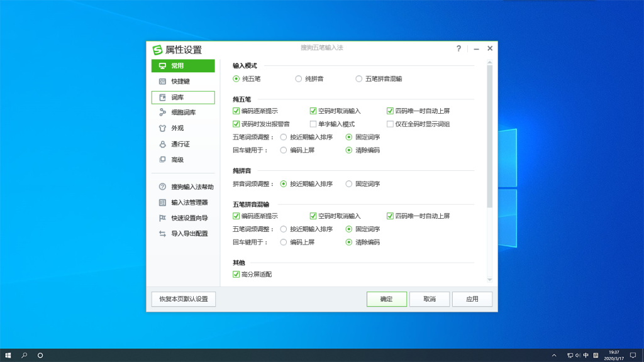
Task: Open the Windows notification center
Action: tap(633, 356)
